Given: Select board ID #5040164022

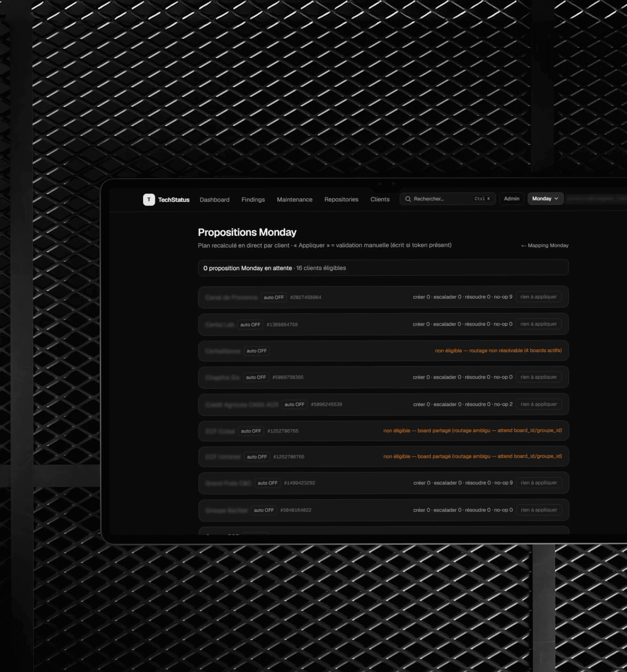Looking at the screenshot, I should [296, 510].
